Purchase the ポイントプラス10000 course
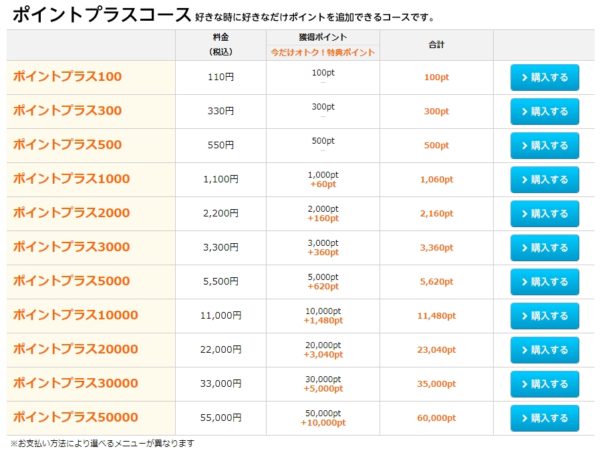This screenshot has width=600, height=467. (x=544, y=315)
